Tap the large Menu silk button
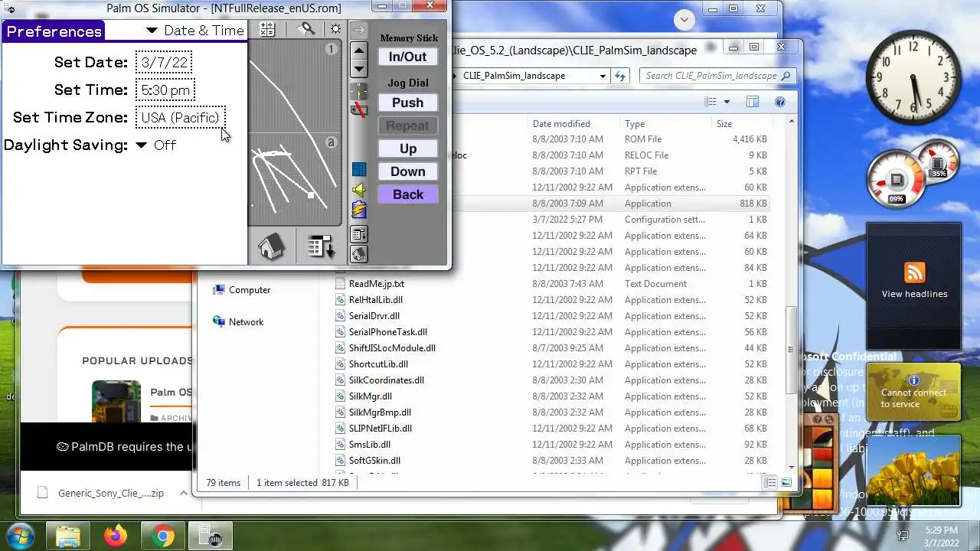The width and height of the screenshot is (980, 551). tap(321, 246)
